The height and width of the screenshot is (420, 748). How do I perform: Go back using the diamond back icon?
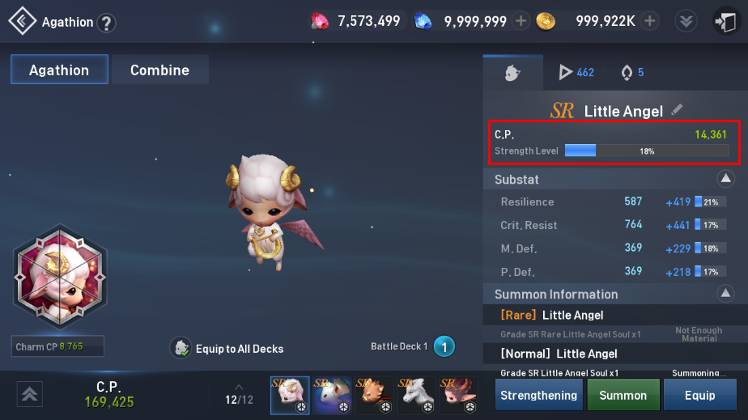(22, 21)
